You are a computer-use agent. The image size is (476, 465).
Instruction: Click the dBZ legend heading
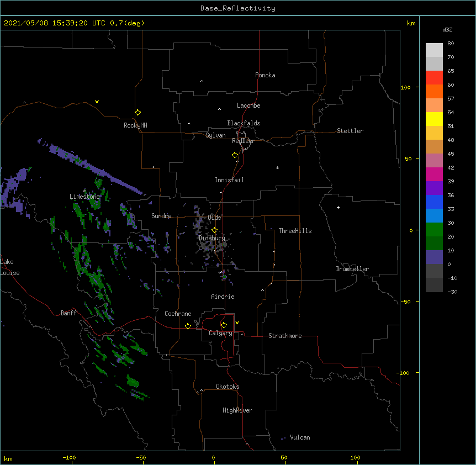(447, 29)
